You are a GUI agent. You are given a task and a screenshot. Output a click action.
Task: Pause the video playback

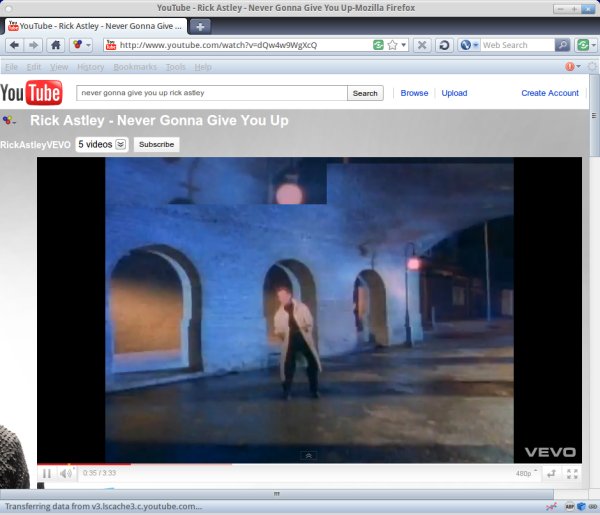pos(47,474)
